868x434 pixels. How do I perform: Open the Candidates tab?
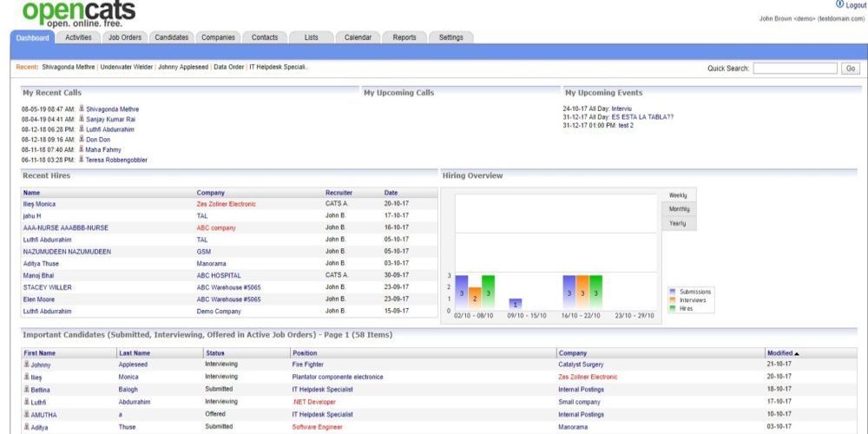pyautogui.click(x=171, y=37)
